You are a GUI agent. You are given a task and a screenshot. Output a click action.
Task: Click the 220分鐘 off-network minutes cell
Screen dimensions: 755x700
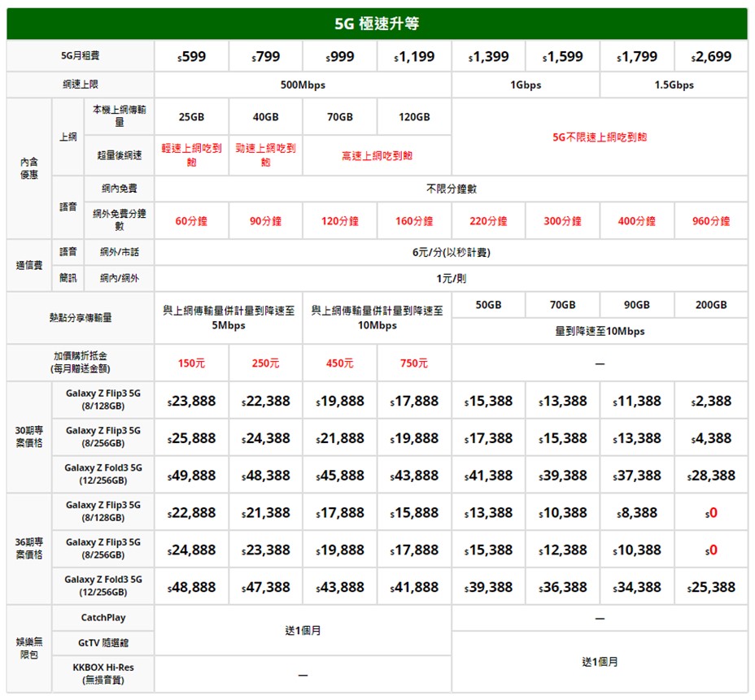[x=488, y=221]
